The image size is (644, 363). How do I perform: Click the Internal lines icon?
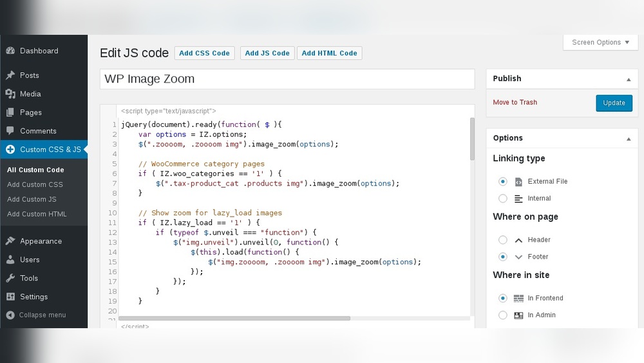tap(518, 199)
